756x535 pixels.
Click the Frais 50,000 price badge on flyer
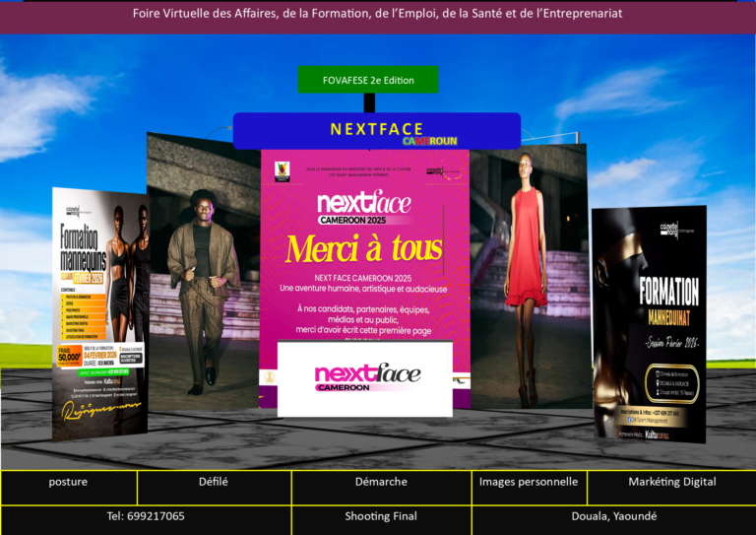[x=70, y=357]
